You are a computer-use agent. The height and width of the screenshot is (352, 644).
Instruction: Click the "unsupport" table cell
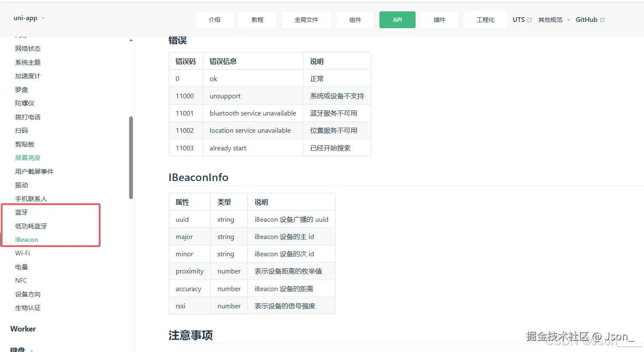click(253, 96)
